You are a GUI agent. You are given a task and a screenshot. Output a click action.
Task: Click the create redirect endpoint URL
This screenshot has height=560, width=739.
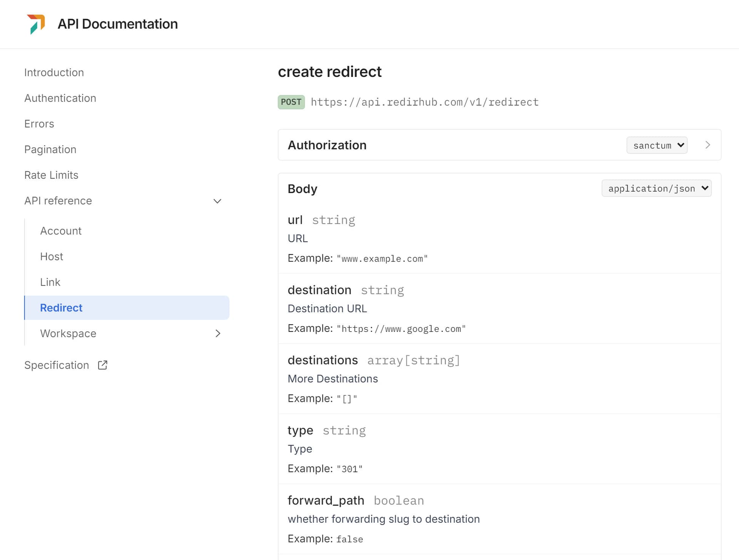[x=424, y=102]
